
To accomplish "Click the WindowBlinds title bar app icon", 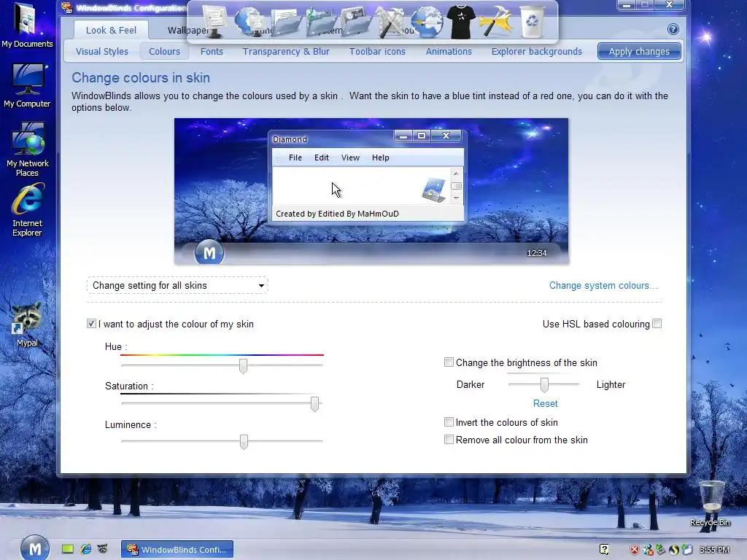I will pyautogui.click(x=66, y=7).
